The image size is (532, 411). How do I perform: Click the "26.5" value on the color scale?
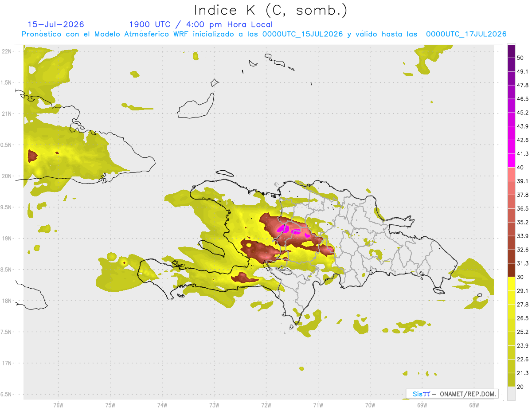[x=523, y=318]
